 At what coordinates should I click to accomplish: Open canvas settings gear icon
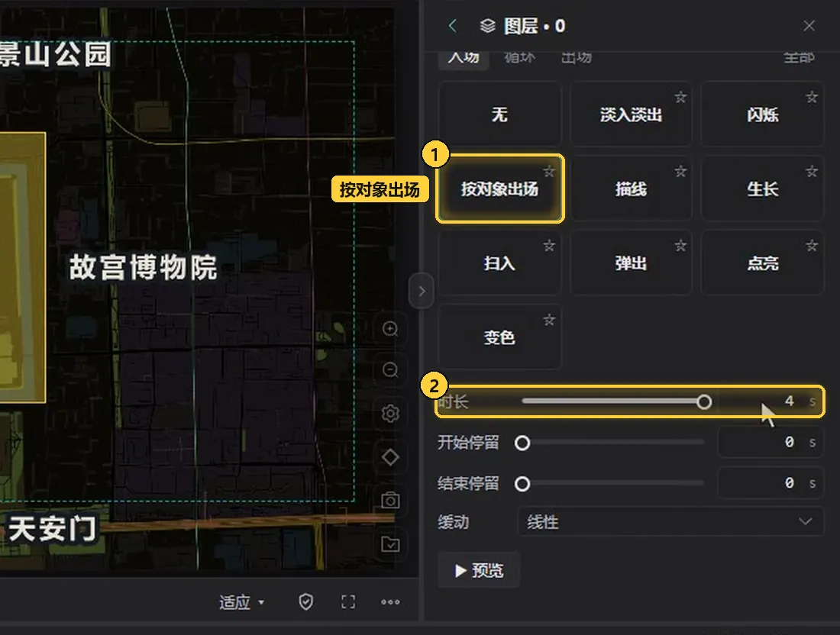point(390,414)
